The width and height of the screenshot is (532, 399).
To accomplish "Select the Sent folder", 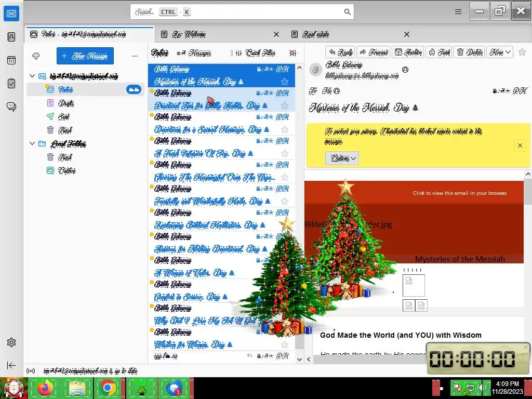I will (86, 117).
